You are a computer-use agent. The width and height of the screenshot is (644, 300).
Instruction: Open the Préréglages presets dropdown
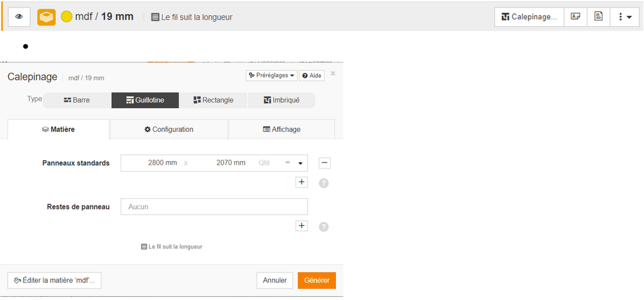tap(271, 75)
